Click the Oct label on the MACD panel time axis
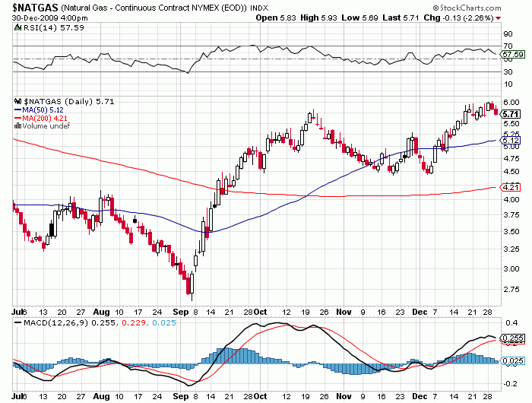The height and width of the screenshot is (403, 532). [260, 396]
